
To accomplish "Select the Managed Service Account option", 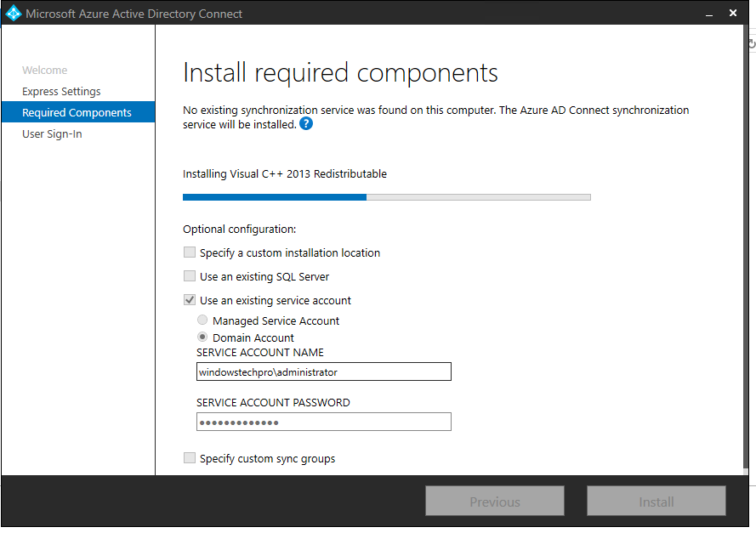I will (202, 320).
